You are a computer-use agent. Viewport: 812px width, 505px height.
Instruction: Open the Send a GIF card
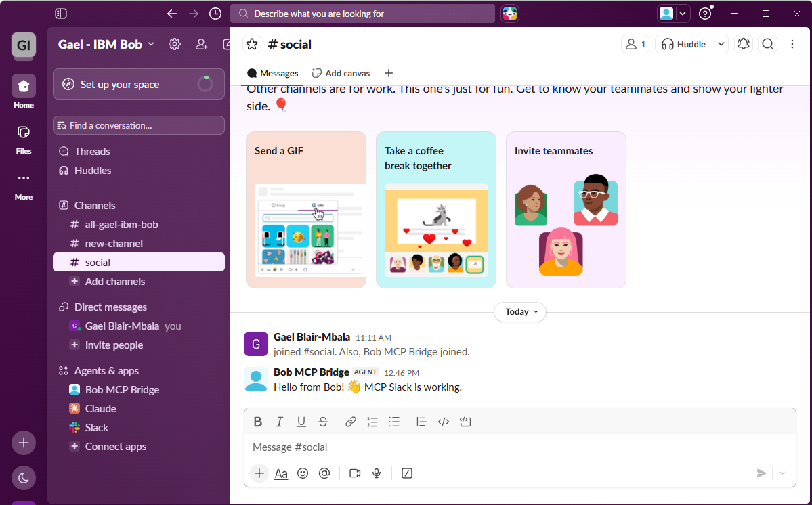(306, 210)
